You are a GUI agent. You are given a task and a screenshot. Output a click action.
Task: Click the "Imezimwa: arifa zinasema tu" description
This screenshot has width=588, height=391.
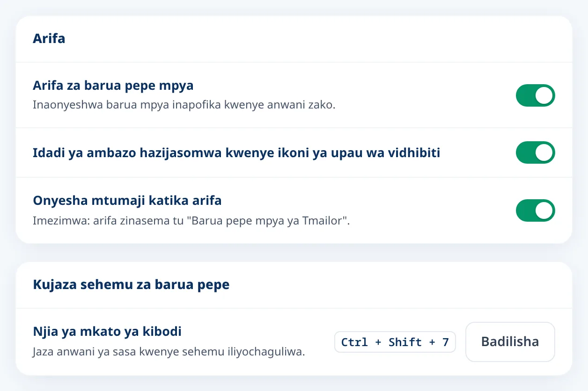pyautogui.click(x=191, y=220)
